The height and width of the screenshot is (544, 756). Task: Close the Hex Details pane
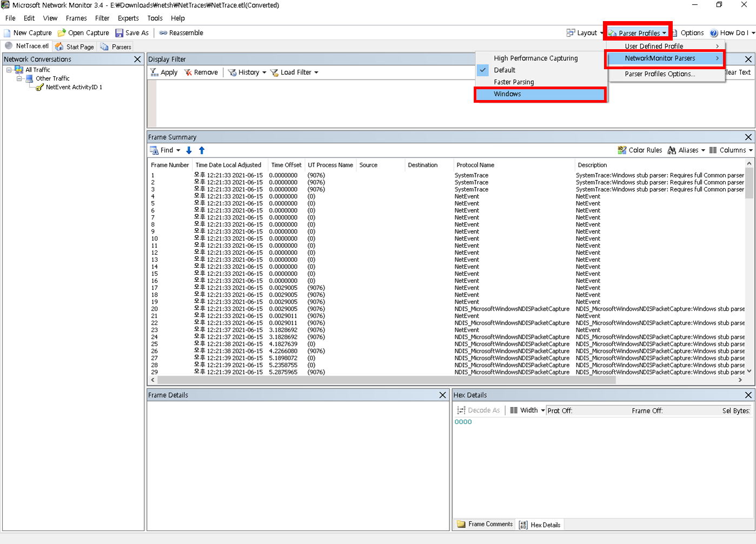748,395
